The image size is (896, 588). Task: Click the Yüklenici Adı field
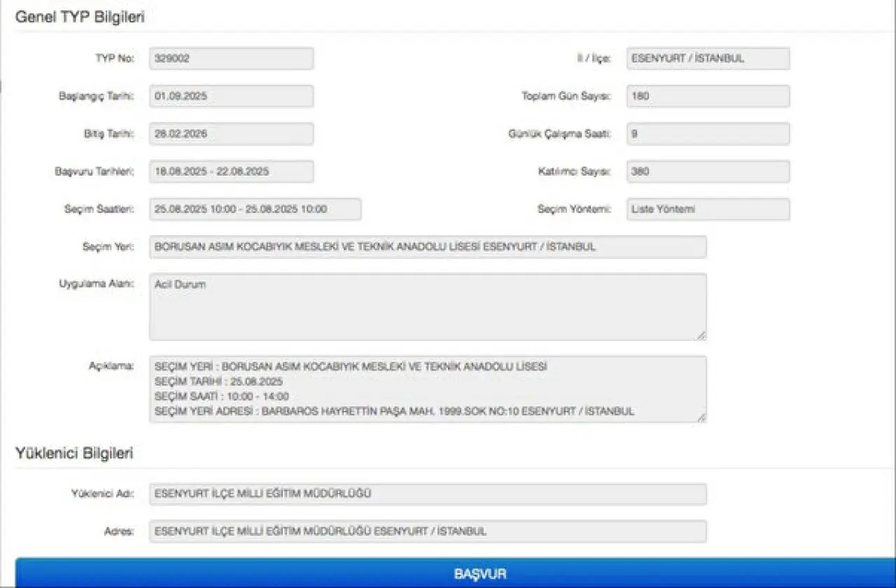click(427, 494)
